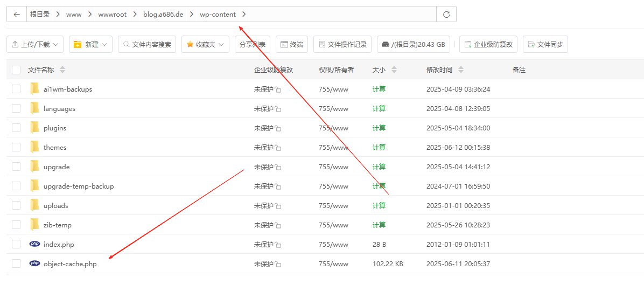Expand the chevron after blog.a686.de

click(x=191, y=15)
